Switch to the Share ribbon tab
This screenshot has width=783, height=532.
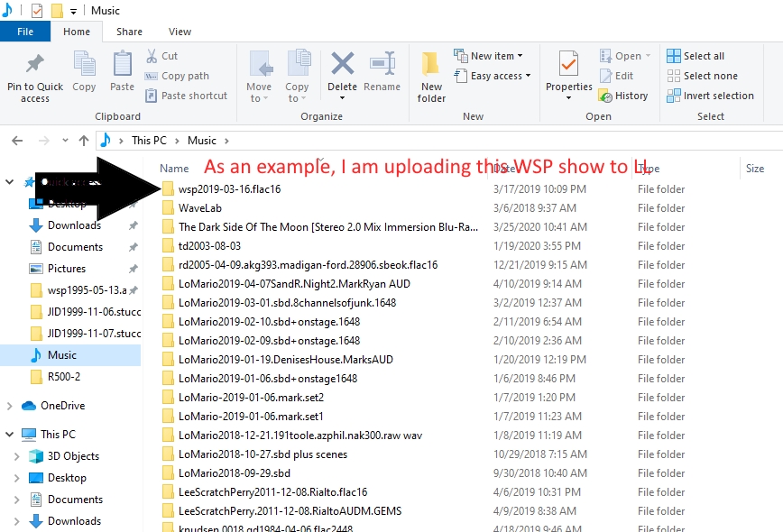[x=129, y=32]
